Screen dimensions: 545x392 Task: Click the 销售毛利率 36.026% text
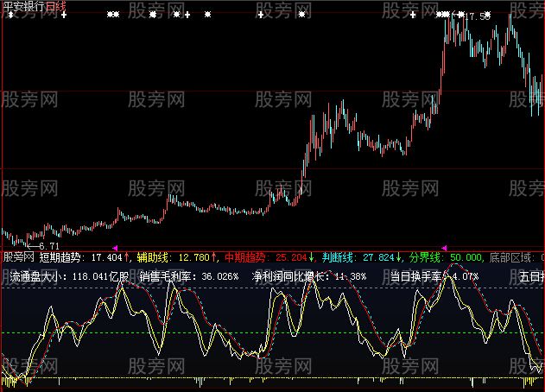(x=189, y=276)
